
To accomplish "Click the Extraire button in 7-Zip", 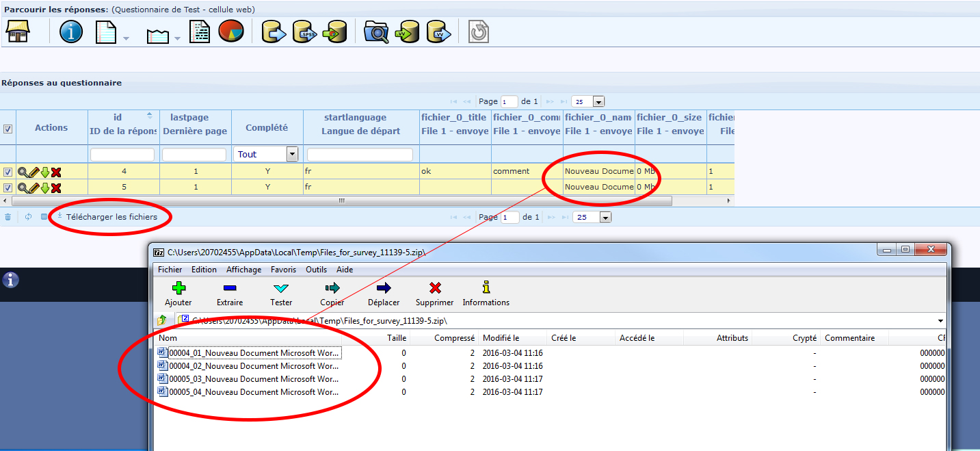I will (x=230, y=294).
